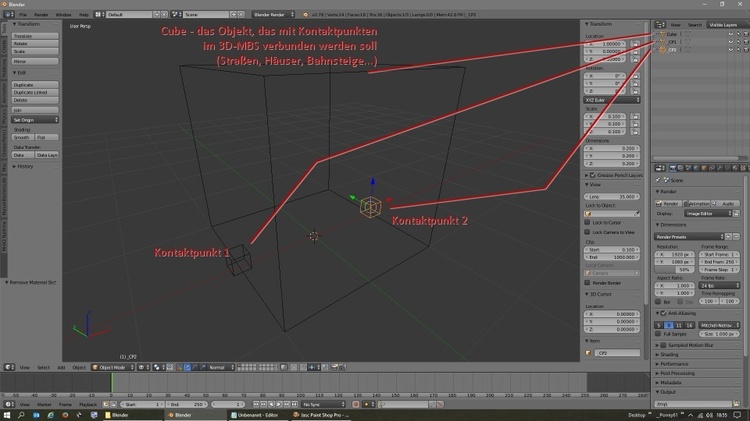Screen dimensions: 750x421
Task: Enable Lock Camera to View checkbox
Action: [x=587, y=232]
